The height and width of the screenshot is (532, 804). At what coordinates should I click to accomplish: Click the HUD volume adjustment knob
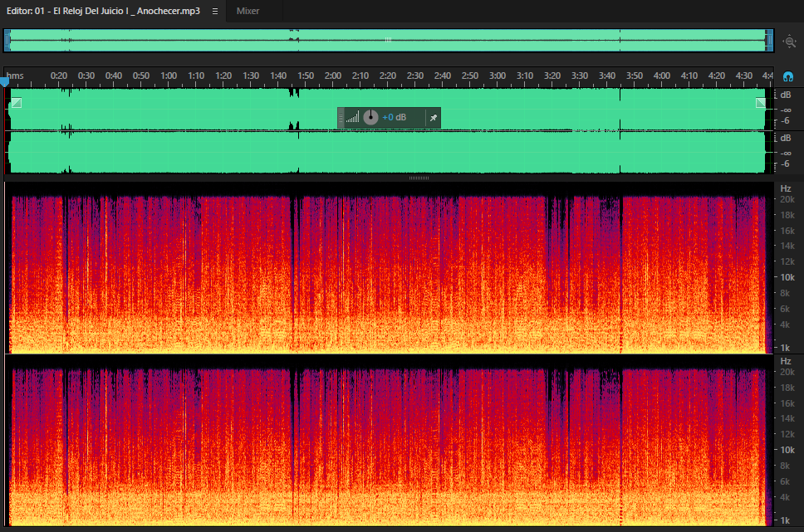click(370, 117)
